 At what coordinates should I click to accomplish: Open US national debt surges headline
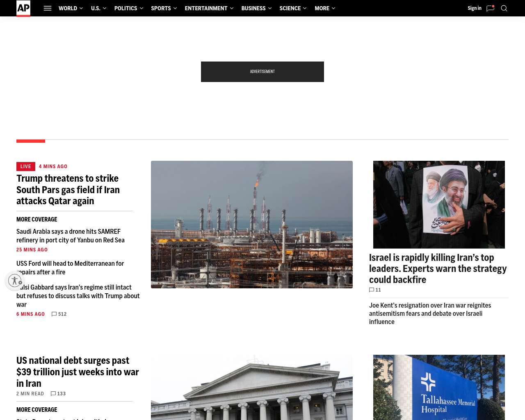[x=78, y=372]
